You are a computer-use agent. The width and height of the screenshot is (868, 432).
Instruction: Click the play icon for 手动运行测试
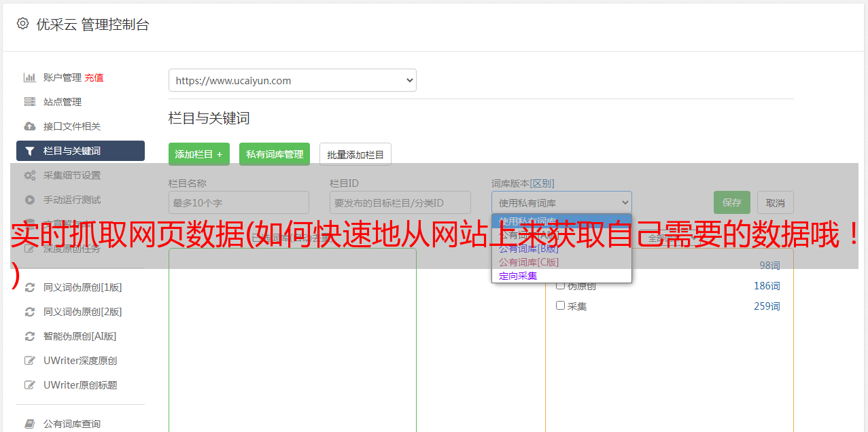30,200
